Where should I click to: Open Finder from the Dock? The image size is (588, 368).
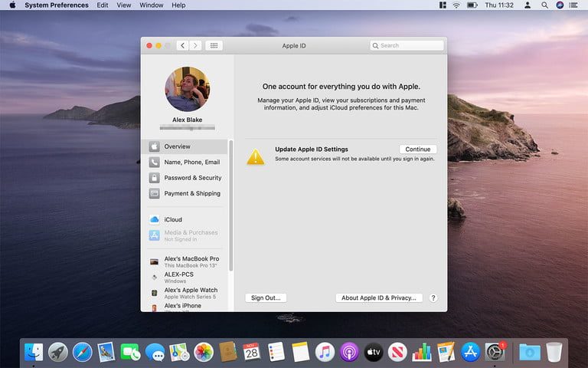pyautogui.click(x=34, y=353)
